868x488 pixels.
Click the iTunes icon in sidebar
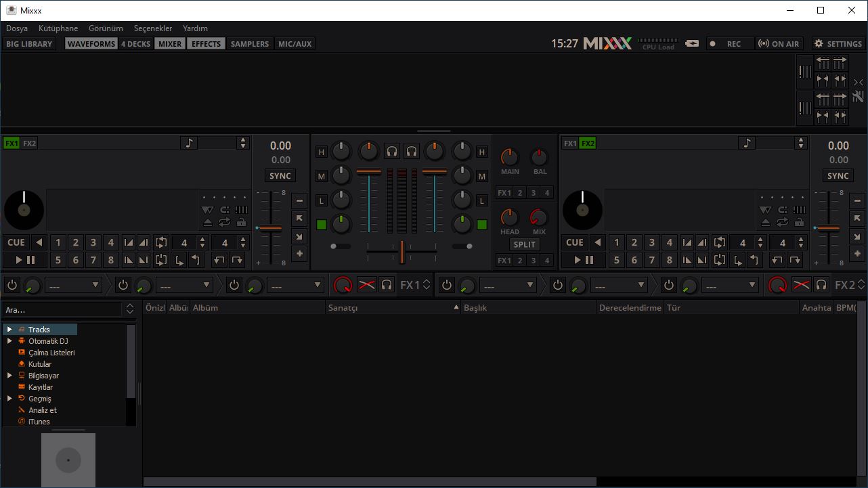pos(22,422)
